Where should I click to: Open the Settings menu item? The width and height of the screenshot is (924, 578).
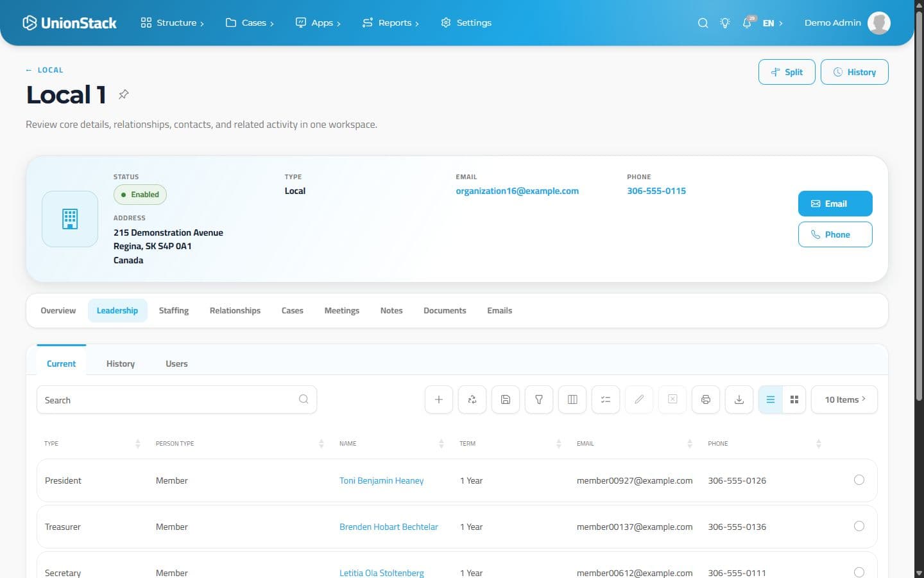[x=466, y=23]
